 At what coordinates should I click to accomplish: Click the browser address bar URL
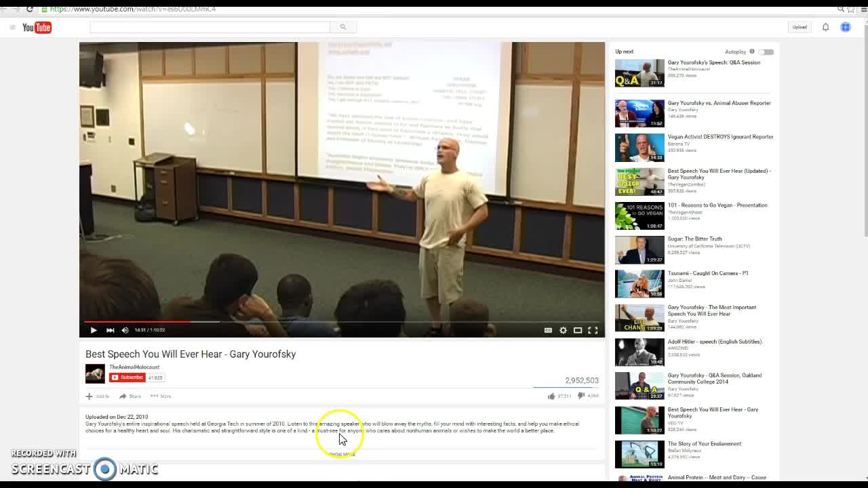[x=133, y=9]
